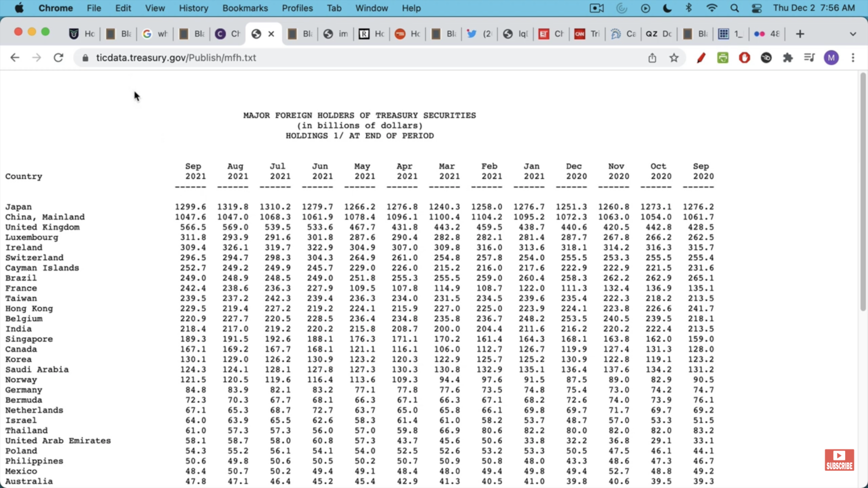
Task: Click the 'Australia' row label
Action: [29, 481]
